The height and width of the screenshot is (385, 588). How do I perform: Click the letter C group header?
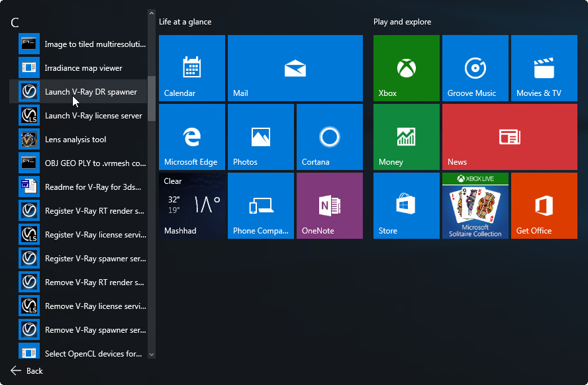[x=15, y=22]
